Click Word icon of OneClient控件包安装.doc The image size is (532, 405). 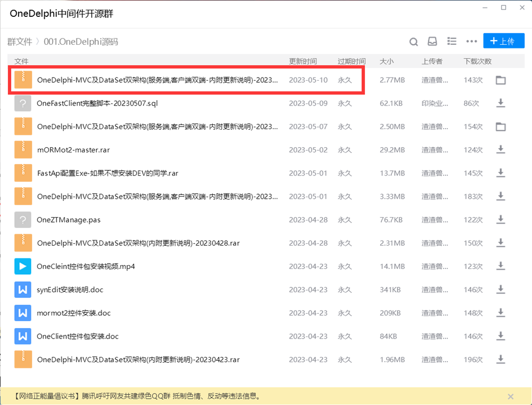pyautogui.click(x=23, y=336)
